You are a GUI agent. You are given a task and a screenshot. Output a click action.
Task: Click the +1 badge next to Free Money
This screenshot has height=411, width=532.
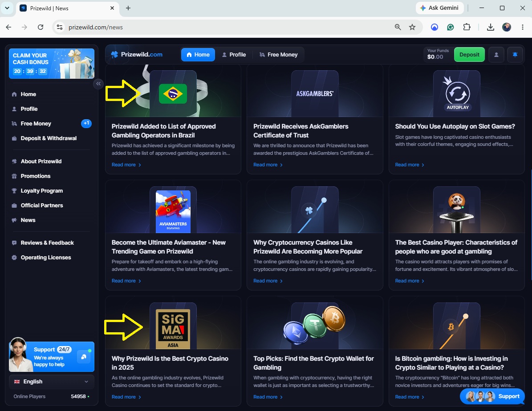point(86,124)
